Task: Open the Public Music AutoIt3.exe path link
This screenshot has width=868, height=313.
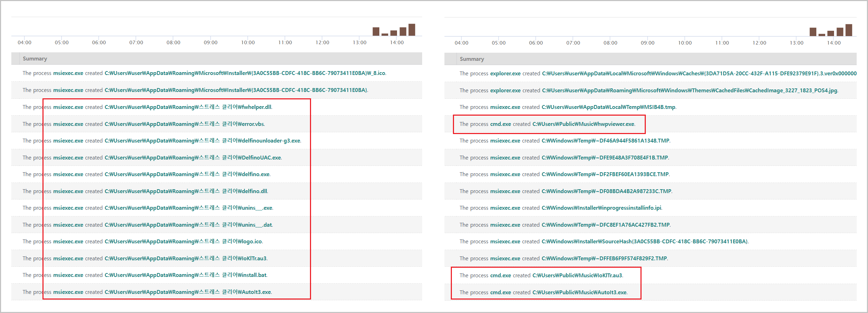Action: (x=580, y=292)
